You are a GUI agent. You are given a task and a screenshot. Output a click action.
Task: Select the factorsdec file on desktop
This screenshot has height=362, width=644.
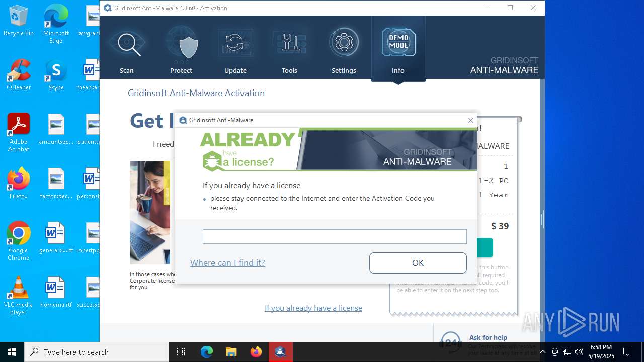click(x=56, y=184)
